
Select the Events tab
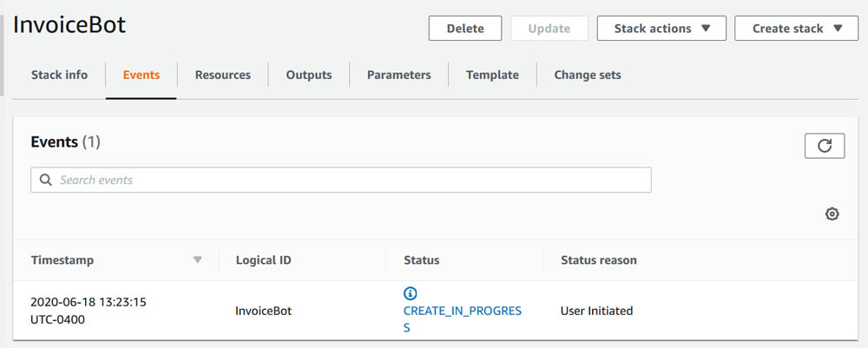141,75
